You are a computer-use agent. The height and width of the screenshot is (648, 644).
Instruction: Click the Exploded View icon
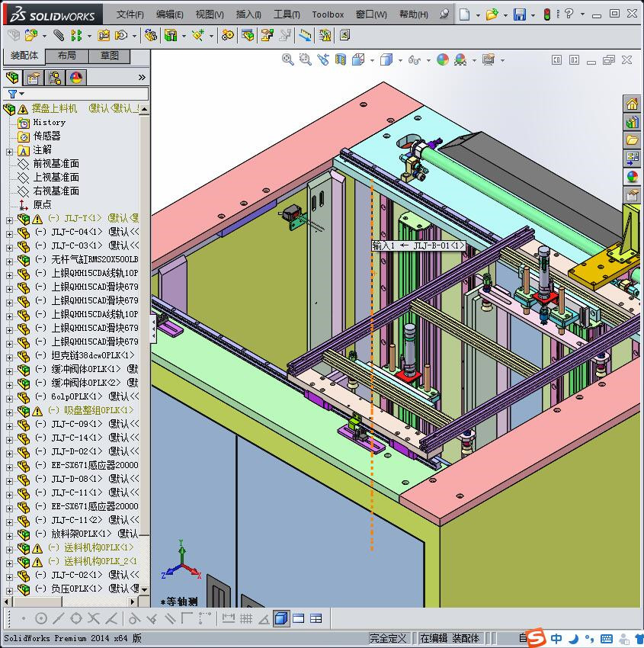267,36
